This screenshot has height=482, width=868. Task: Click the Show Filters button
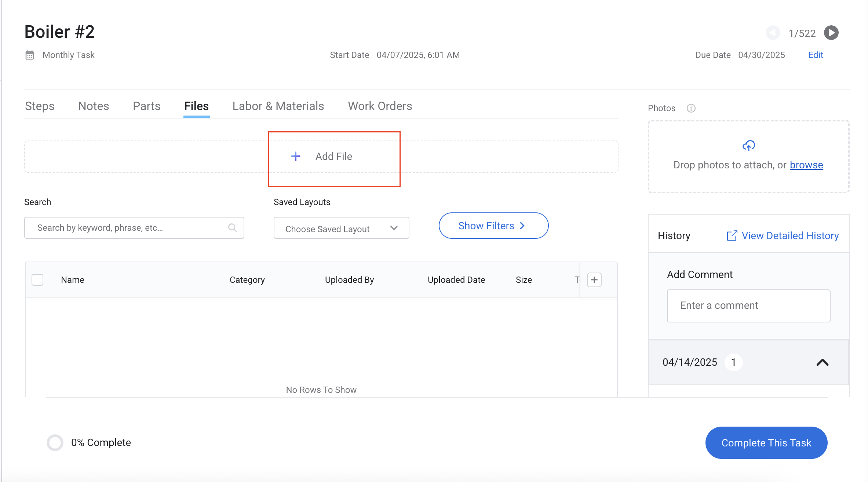coord(493,226)
